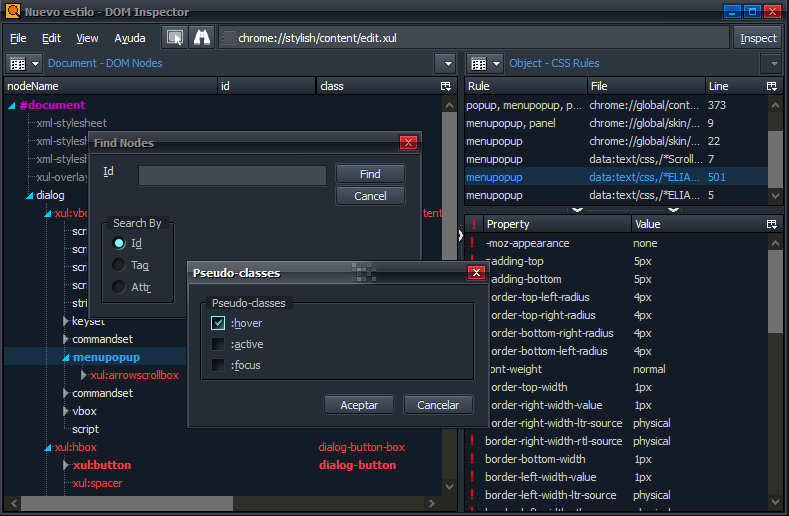The height and width of the screenshot is (516, 789).
Task: Open the Object viewer list icon
Action: (x=485, y=63)
